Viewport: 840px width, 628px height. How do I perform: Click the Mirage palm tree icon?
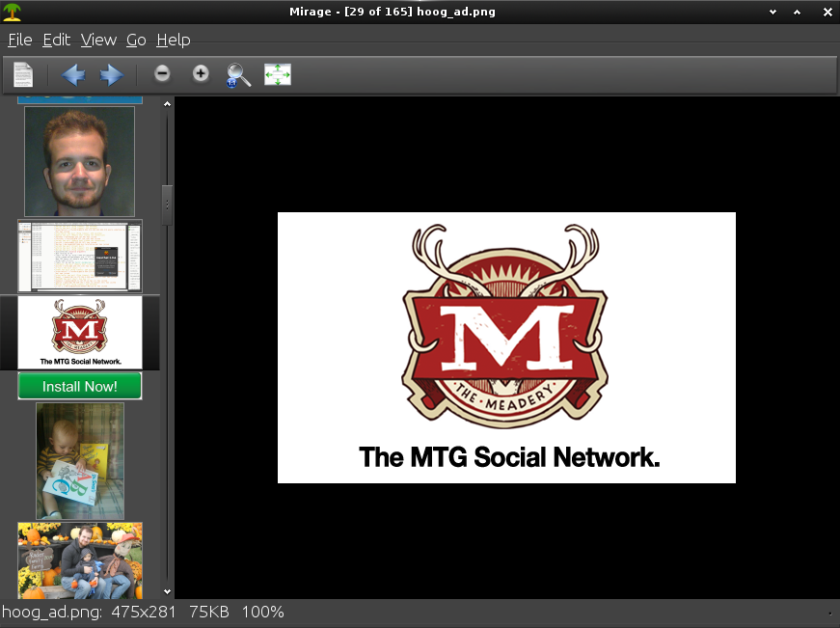tap(12, 12)
